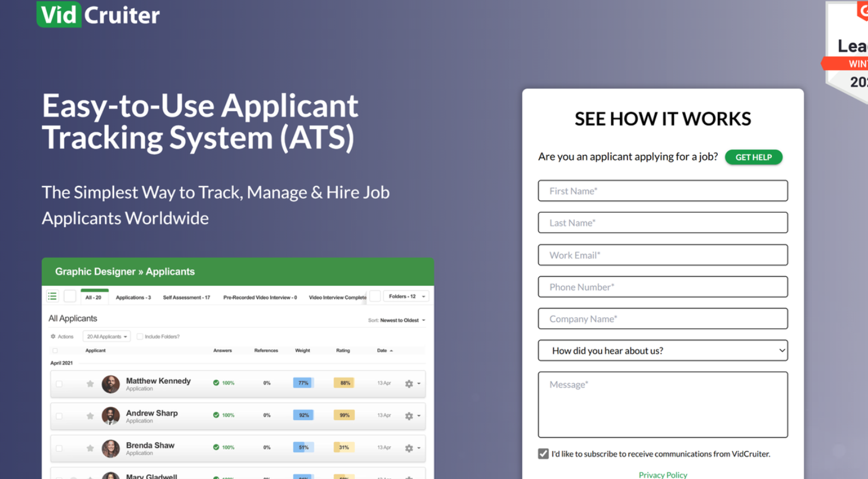Viewport: 868px width, 479px height.
Task: Go to Video Interview Complete tab
Action: tap(338, 297)
